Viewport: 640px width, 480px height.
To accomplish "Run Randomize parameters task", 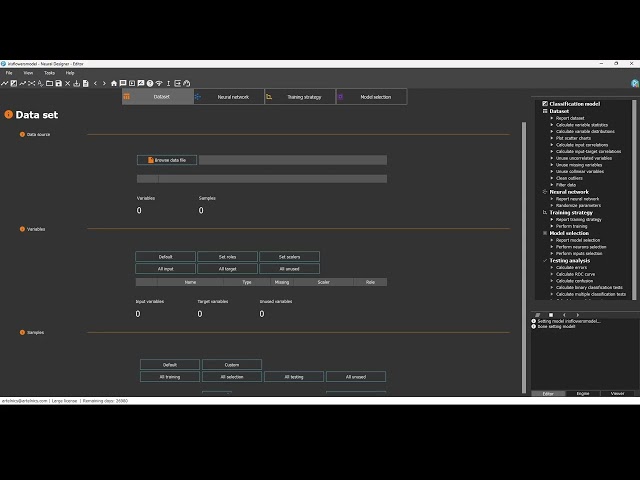I will click(x=578, y=205).
